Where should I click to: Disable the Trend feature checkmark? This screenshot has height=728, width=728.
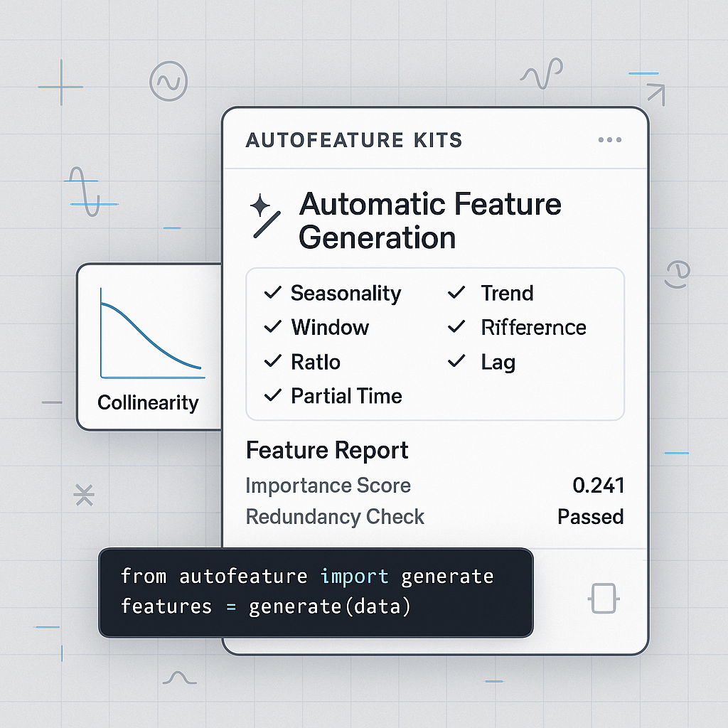pos(456,293)
